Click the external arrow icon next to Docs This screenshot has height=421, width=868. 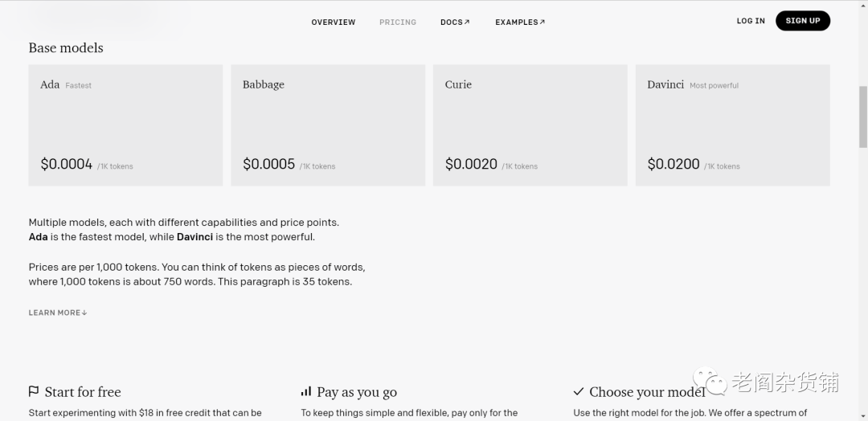[x=467, y=22]
